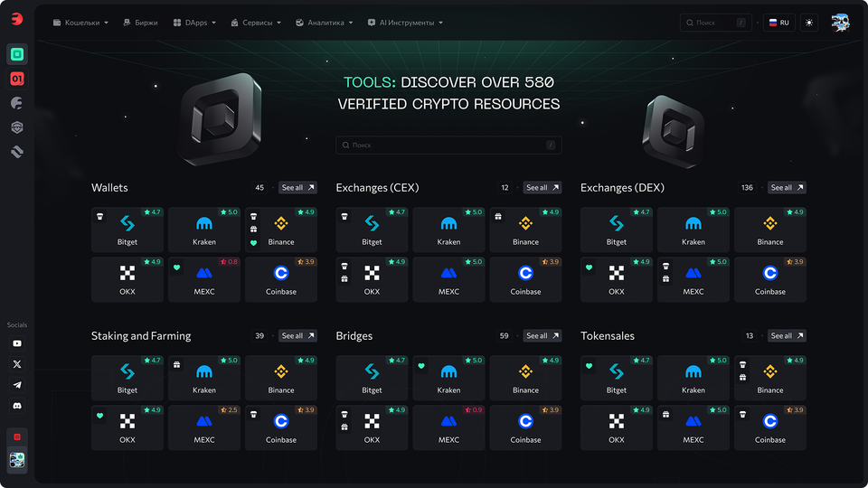See all Staking and Farming
The height and width of the screenshot is (488, 868).
pos(297,336)
